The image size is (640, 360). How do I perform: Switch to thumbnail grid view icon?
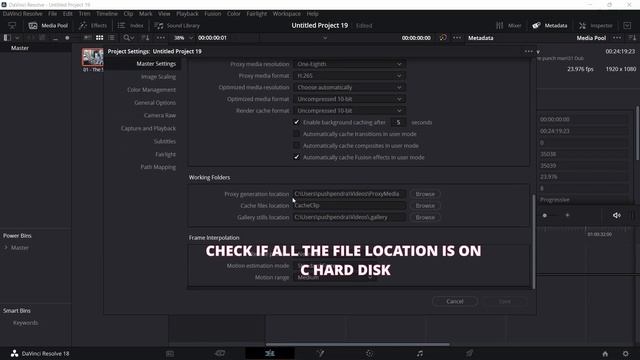click(99, 38)
